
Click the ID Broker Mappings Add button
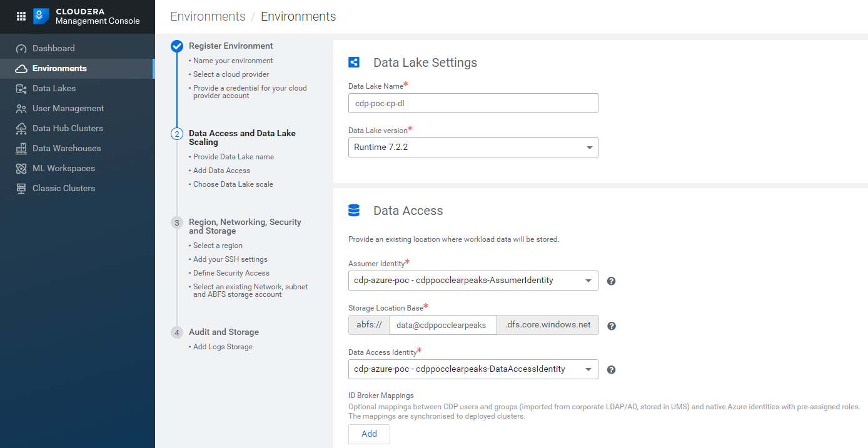369,434
